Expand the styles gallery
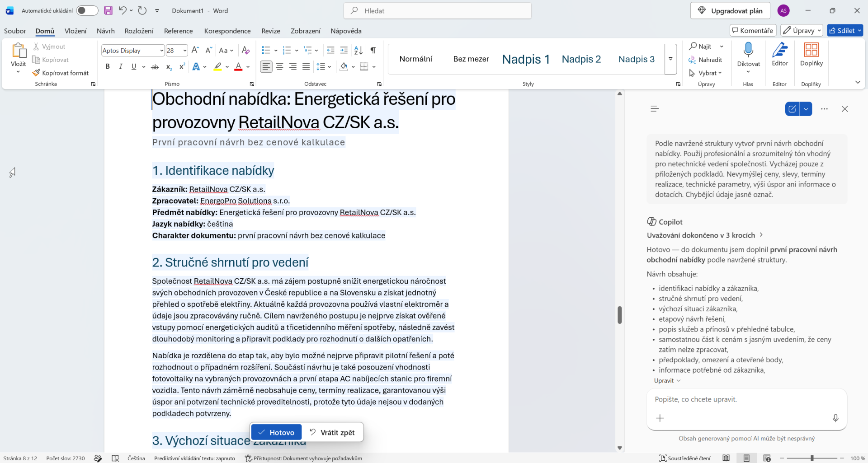This screenshot has height=463, width=868. click(670, 59)
